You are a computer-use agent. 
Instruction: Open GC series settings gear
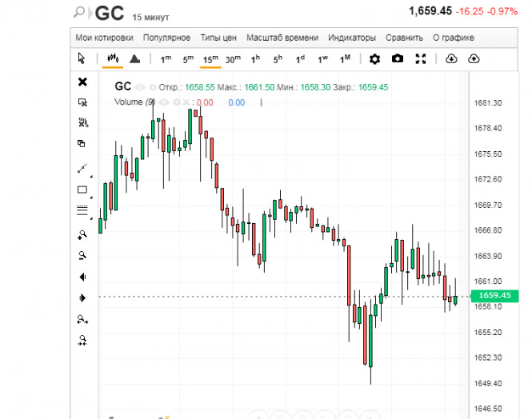pos(153,87)
